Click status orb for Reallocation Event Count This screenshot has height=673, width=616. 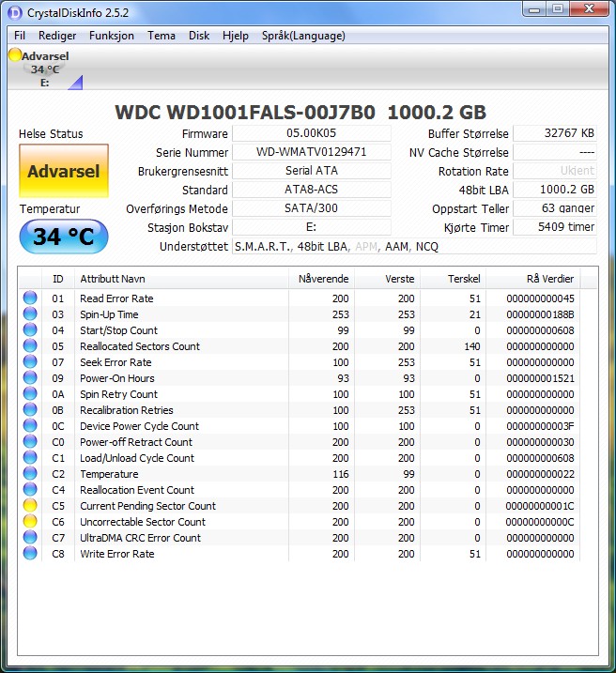click(x=30, y=489)
